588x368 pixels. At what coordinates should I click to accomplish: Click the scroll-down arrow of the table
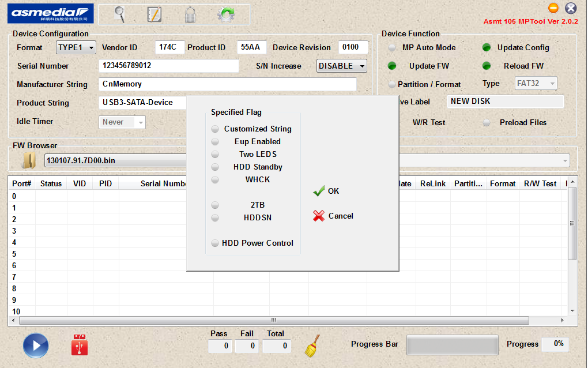click(x=572, y=310)
